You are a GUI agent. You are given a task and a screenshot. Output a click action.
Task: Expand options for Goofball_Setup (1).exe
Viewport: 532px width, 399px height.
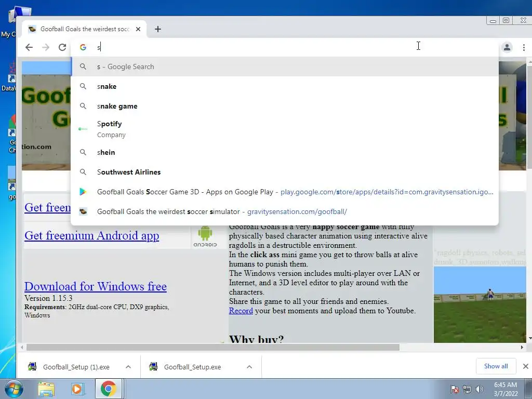[128, 367]
